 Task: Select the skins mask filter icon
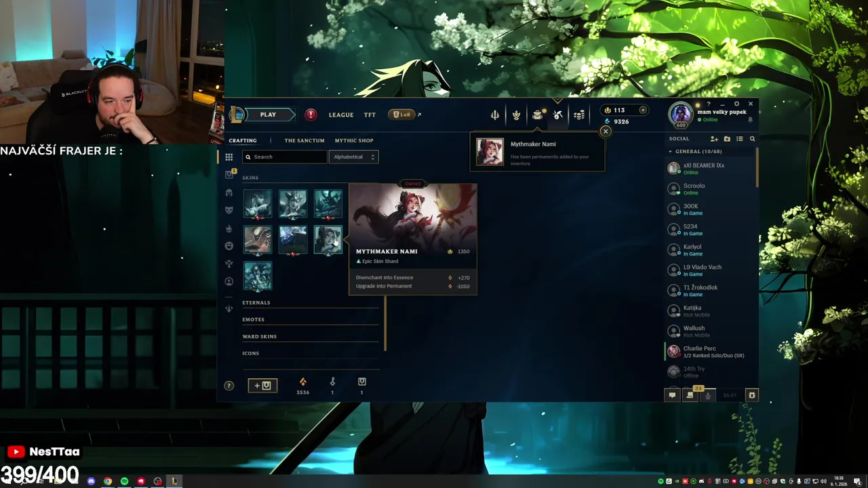coord(229,210)
